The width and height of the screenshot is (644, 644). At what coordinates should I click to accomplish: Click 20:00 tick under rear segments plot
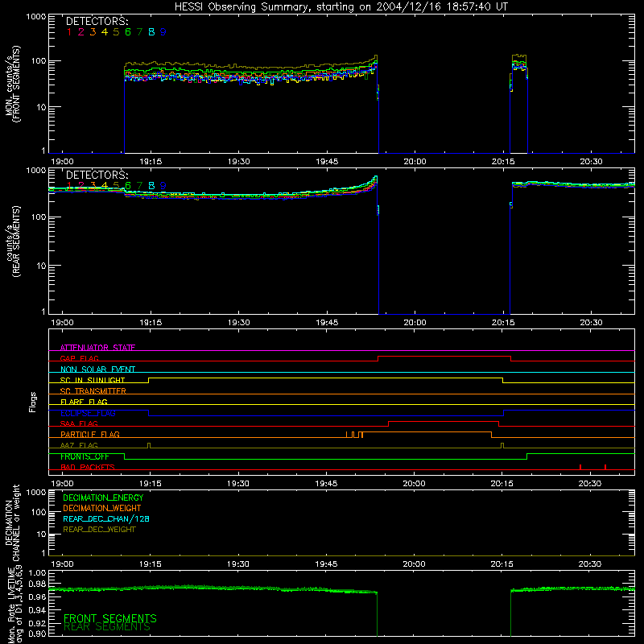pos(415,323)
